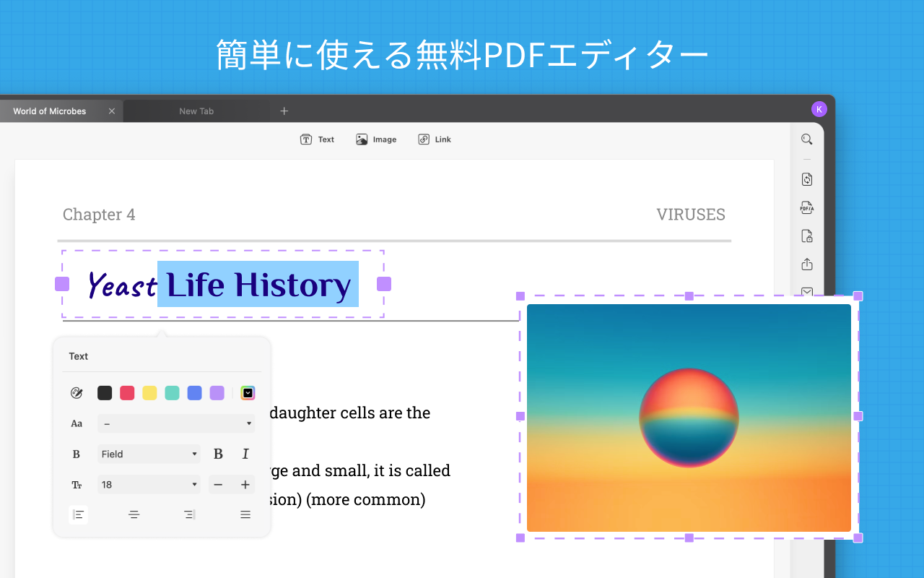
Task: Open the PDF/A export icon
Action: click(x=807, y=208)
